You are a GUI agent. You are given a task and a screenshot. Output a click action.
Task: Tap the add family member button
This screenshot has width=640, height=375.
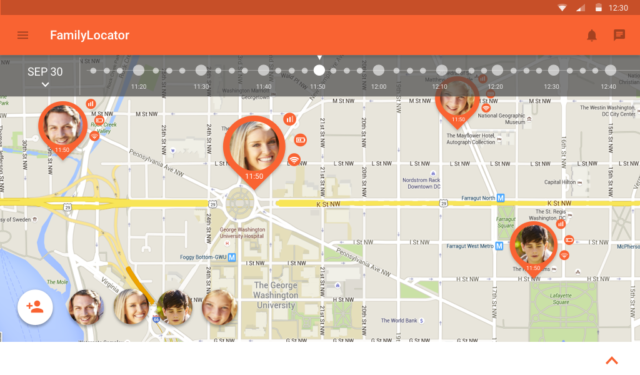pyautogui.click(x=35, y=307)
